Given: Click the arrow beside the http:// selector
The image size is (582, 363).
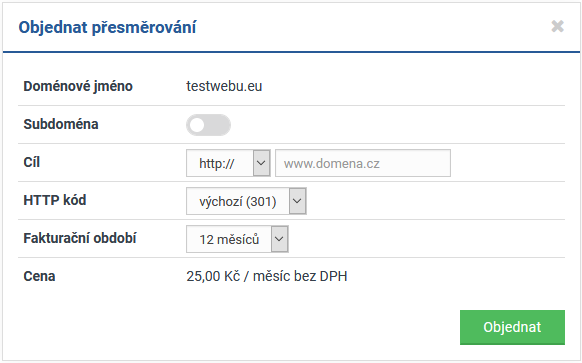Looking at the screenshot, I should pyautogui.click(x=261, y=163).
